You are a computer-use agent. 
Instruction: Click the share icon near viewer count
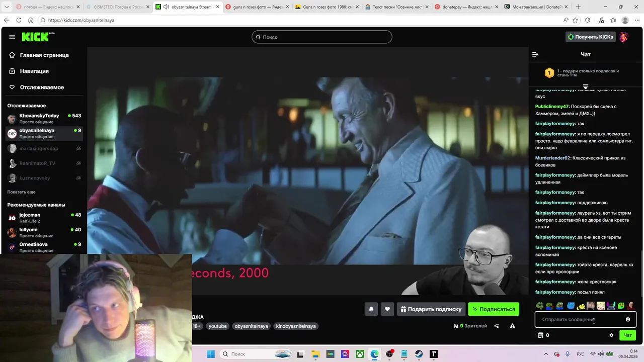[x=497, y=326]
